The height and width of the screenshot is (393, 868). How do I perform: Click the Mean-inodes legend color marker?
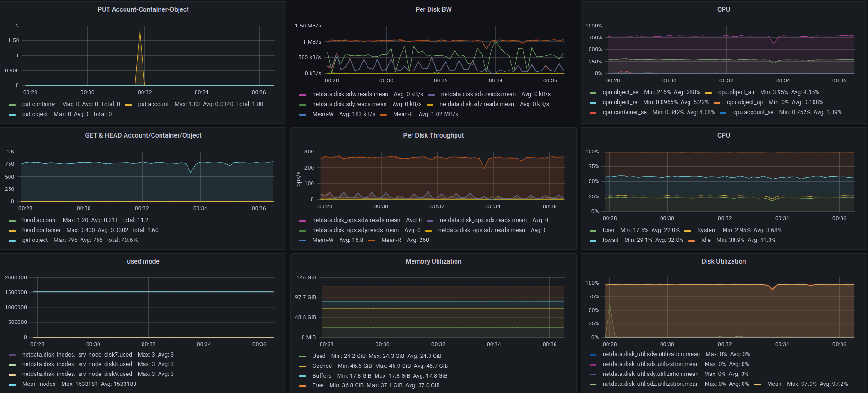[12, 384]
